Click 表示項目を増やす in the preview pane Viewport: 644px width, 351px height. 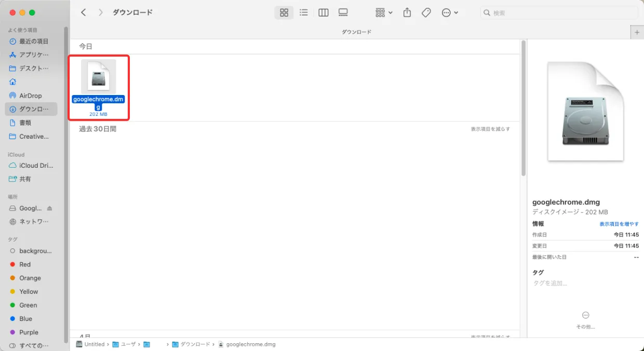click(x=619, y=224)
